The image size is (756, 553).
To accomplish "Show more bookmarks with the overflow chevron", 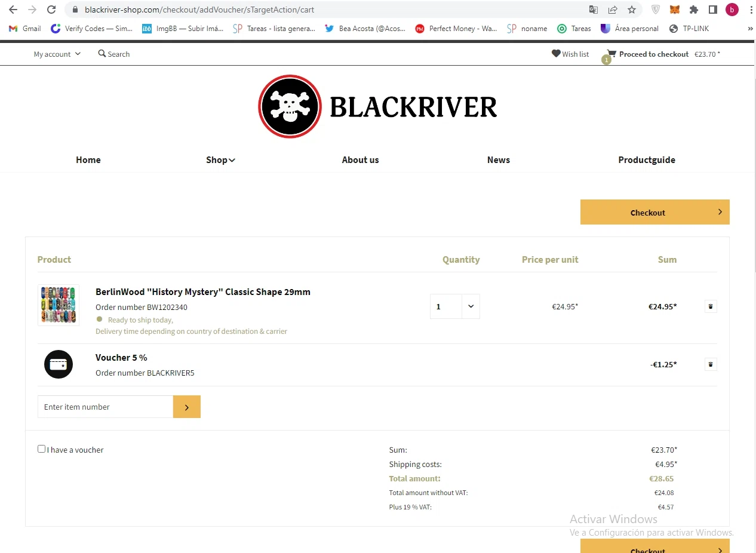I will (750, 28).
